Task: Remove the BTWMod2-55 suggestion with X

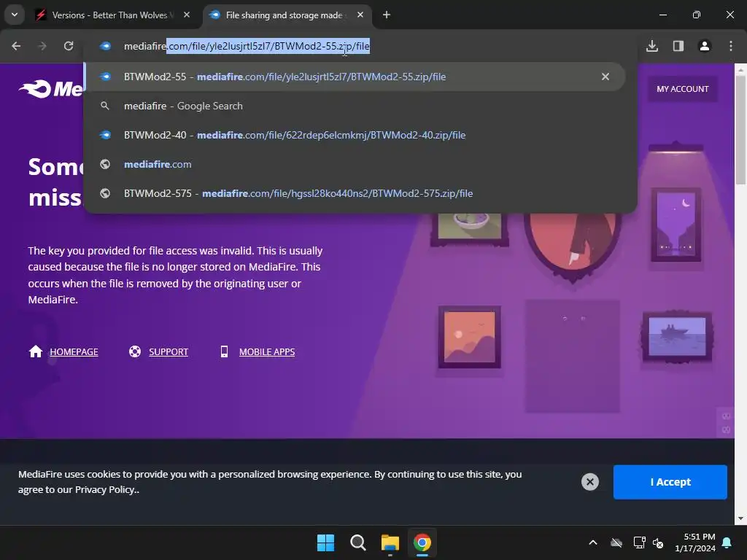Action: coord(605,77)
